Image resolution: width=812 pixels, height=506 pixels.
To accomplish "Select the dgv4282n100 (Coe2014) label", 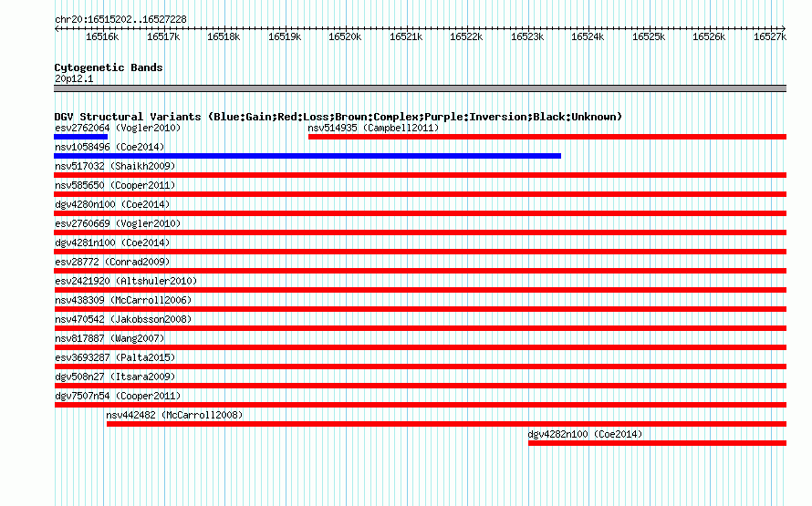I will (x=585, y=434).
